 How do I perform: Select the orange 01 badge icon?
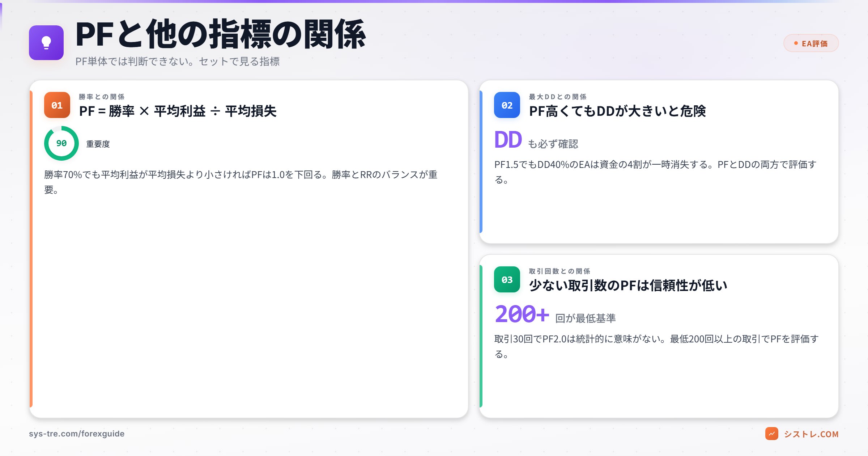tap(56, 105)
